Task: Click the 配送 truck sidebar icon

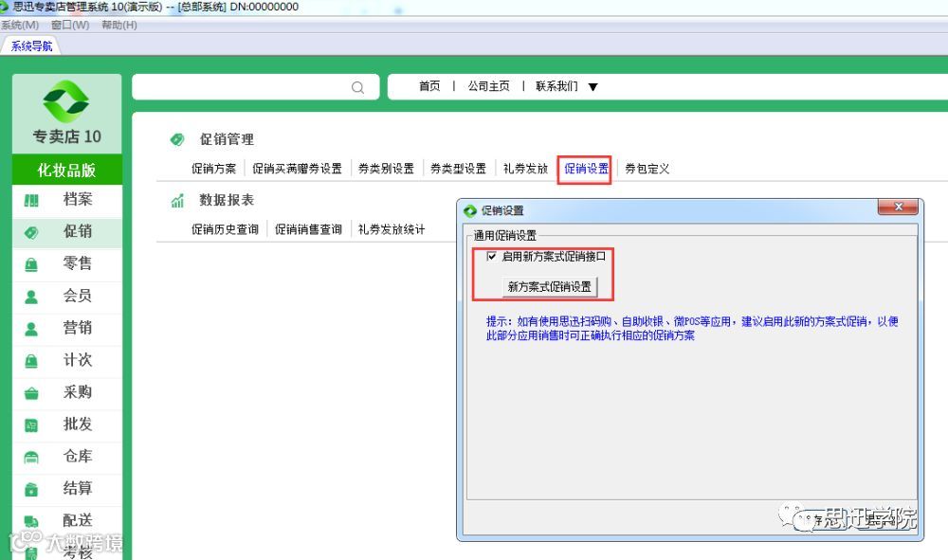Action: click(31, 521)
